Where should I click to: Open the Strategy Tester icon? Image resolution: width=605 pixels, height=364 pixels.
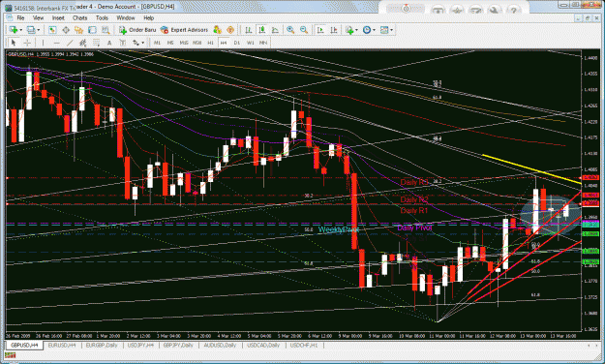(106, 30)
